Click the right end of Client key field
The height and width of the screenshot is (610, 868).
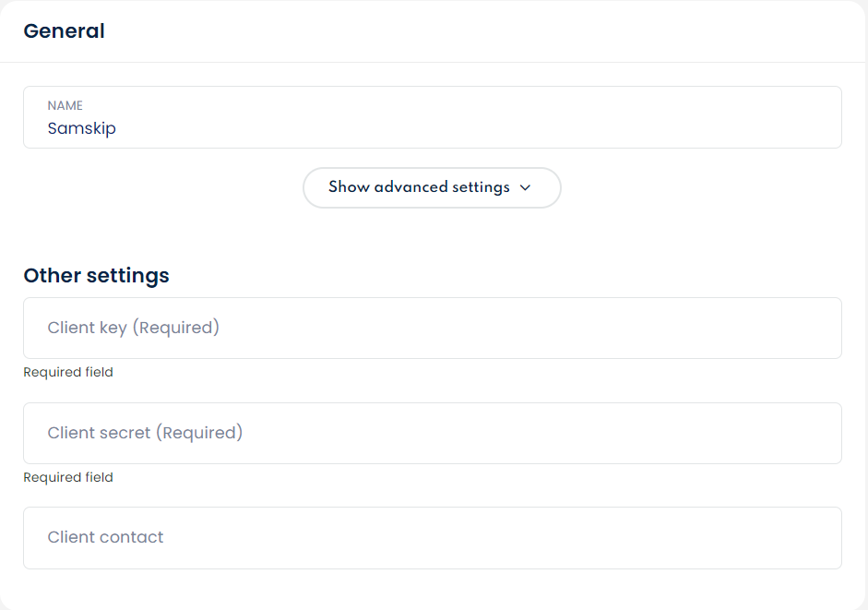pyautogui.click(x=821, y=328)
